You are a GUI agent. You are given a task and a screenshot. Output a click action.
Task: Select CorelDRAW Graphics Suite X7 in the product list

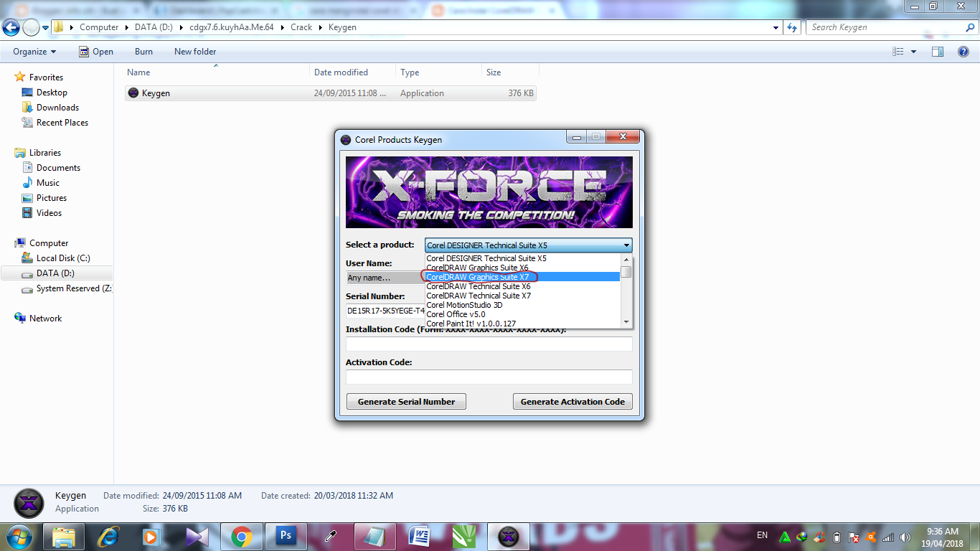tap(480, 276)
